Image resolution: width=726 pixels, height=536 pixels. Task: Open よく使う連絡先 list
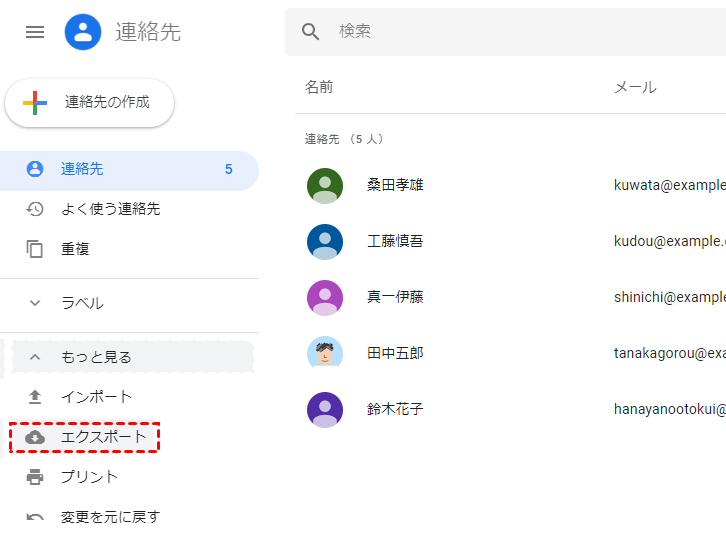(110, 209)
